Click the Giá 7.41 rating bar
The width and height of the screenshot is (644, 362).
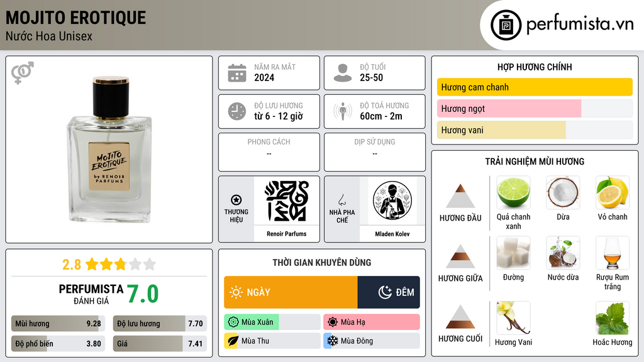(x=160, y=344)
